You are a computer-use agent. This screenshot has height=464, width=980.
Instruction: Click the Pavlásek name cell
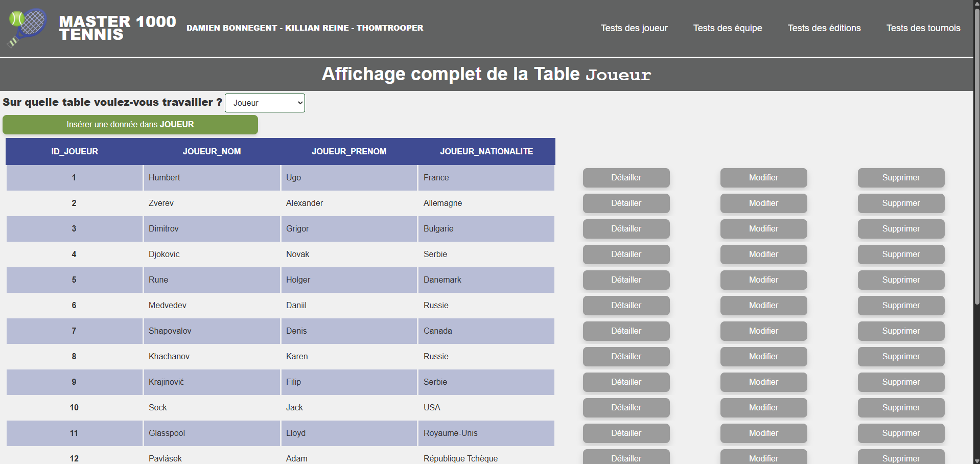(x=212, y=455)
